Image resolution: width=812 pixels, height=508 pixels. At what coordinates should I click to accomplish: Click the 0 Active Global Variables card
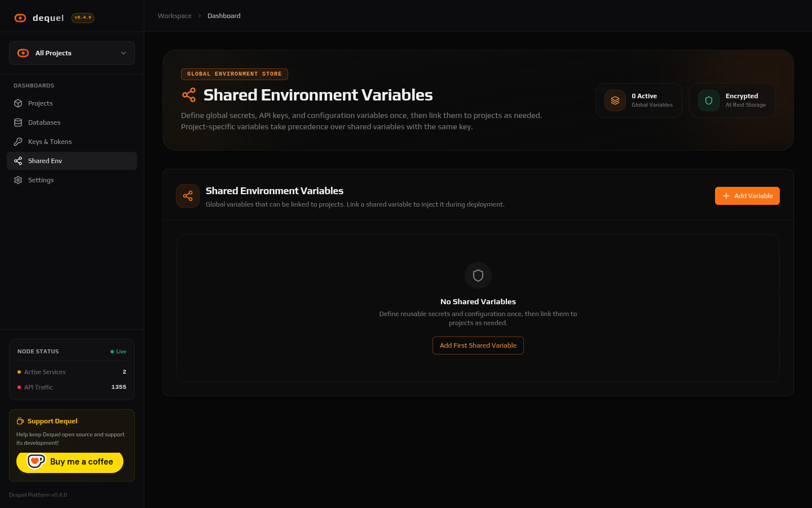(x=639, y=100)
